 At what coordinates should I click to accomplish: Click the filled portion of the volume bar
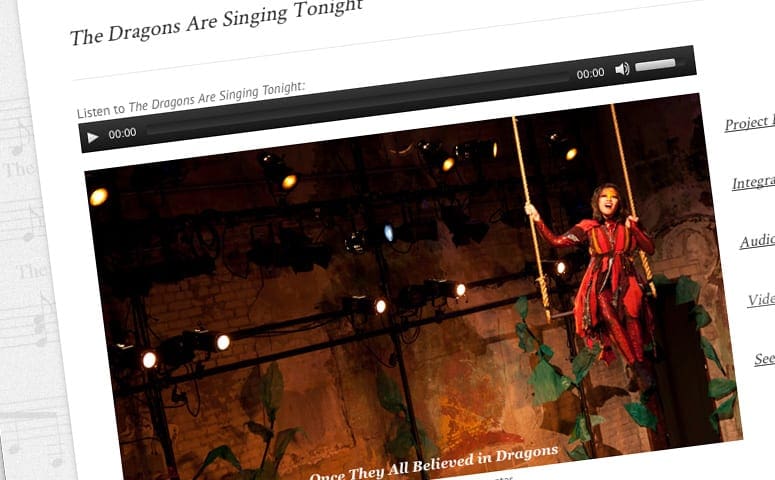pyautogui.click(x=655, y=65)
